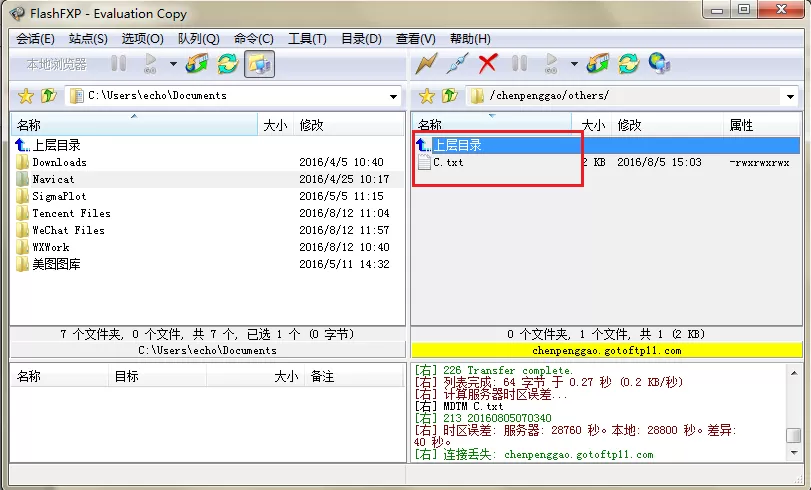The width and height of the screenshot is (811, 490).
Task: Expand the remote path dropdown
Action: (x=790, y=96)
